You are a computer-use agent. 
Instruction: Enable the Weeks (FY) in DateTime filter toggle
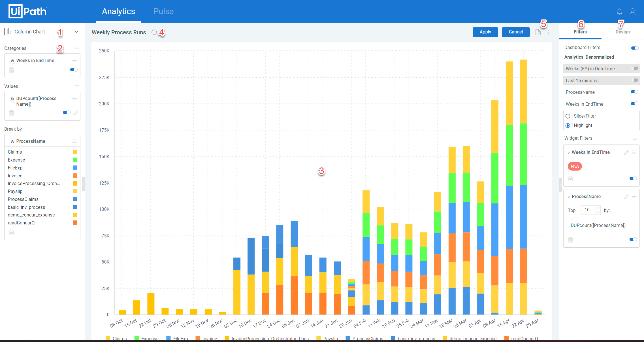click(634, 68)
